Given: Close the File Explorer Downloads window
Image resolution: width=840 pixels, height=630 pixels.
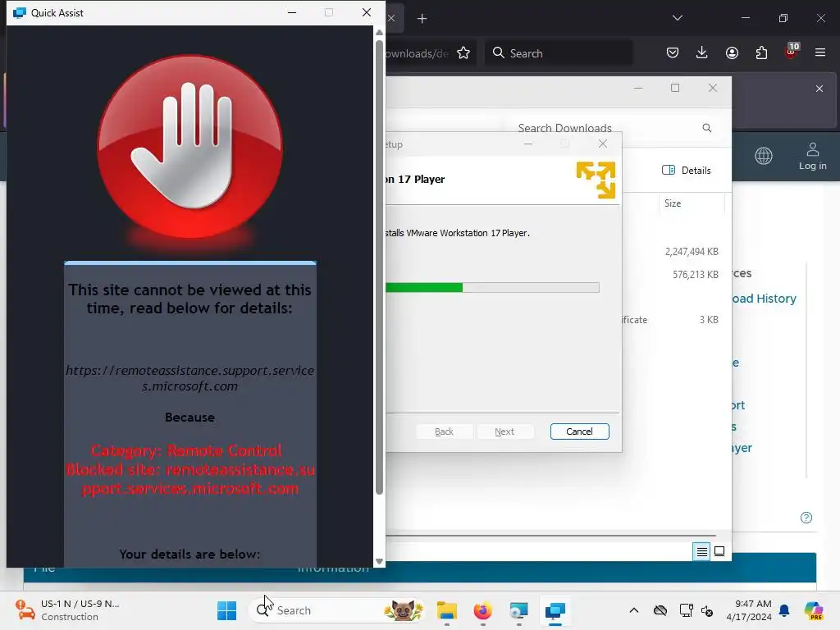Looking at the screenshot, I should (713, 88).
